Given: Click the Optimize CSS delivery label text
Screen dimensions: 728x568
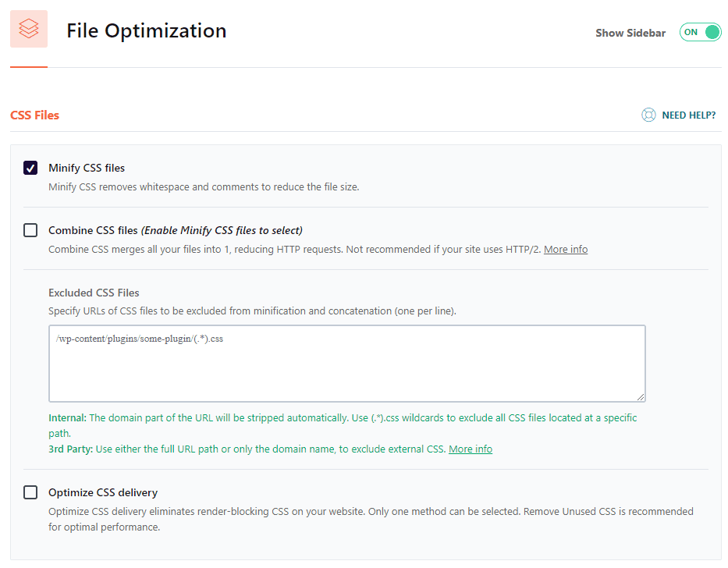Looking at the screenshot, I should [x=102, y=492].
